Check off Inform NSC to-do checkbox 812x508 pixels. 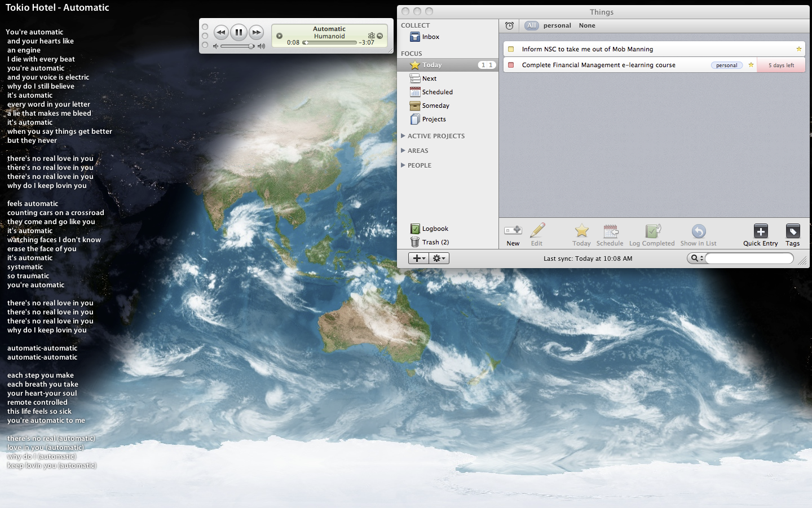pos(511,49)
